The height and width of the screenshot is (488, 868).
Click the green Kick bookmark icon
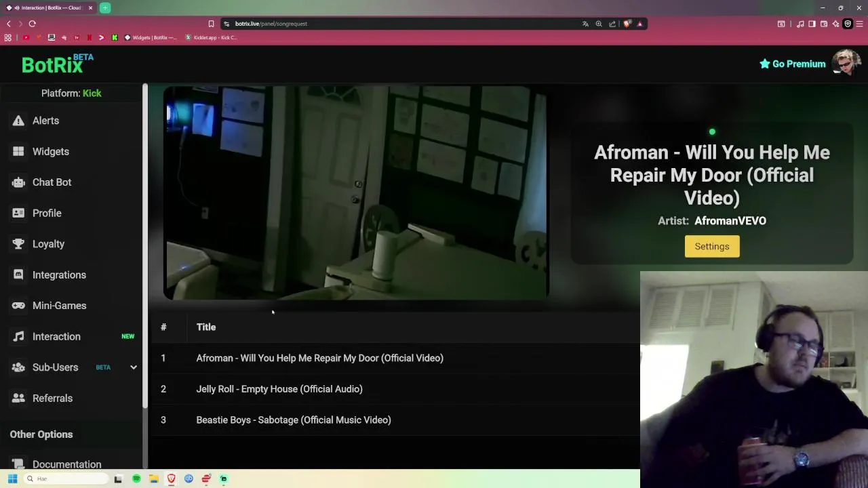click(x=115, y=37)
